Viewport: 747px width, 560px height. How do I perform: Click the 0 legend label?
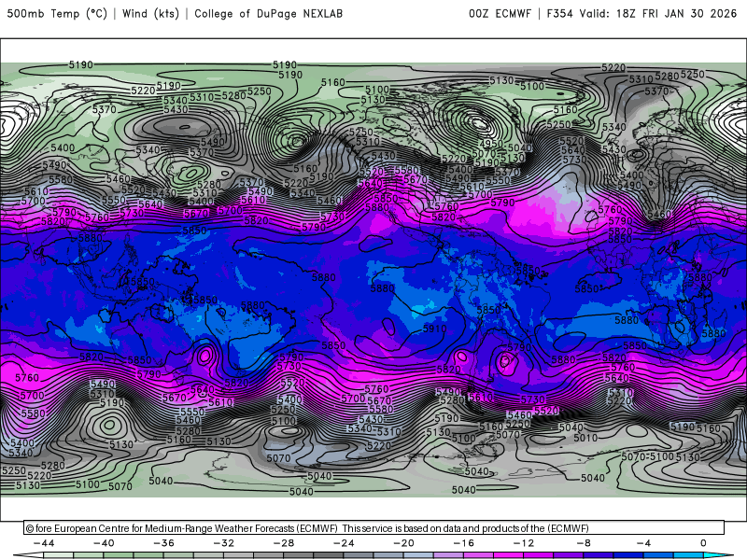tap(703, 543)
